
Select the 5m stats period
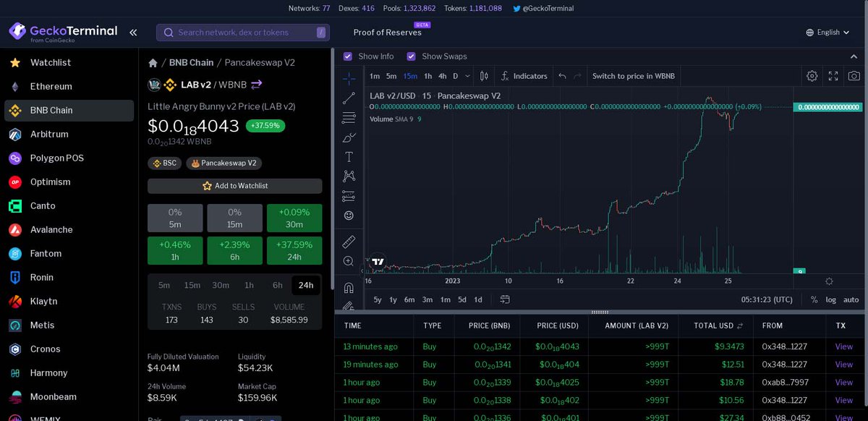click(164, 285)
